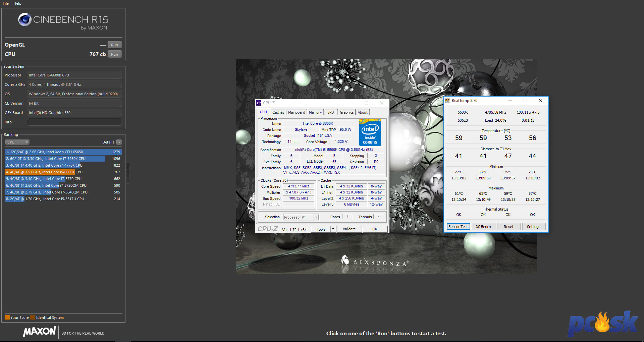Close the RealTemp 3.70 window
The image size is (644, 342).
click(541, 101)
